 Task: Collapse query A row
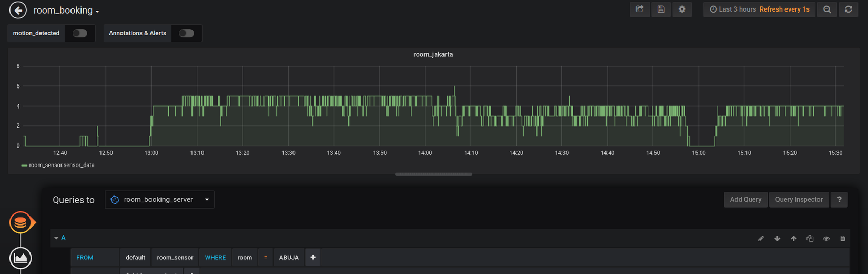[57, 238]
